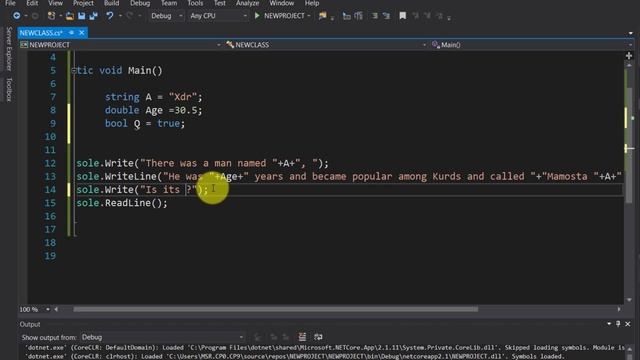Close the Output panel
This screenshot has height=360, width=640.
tap(628, 324)
